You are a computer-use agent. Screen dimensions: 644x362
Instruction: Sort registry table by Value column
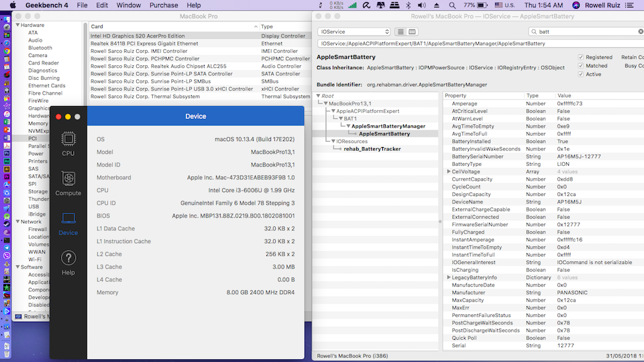click(600, 95)
